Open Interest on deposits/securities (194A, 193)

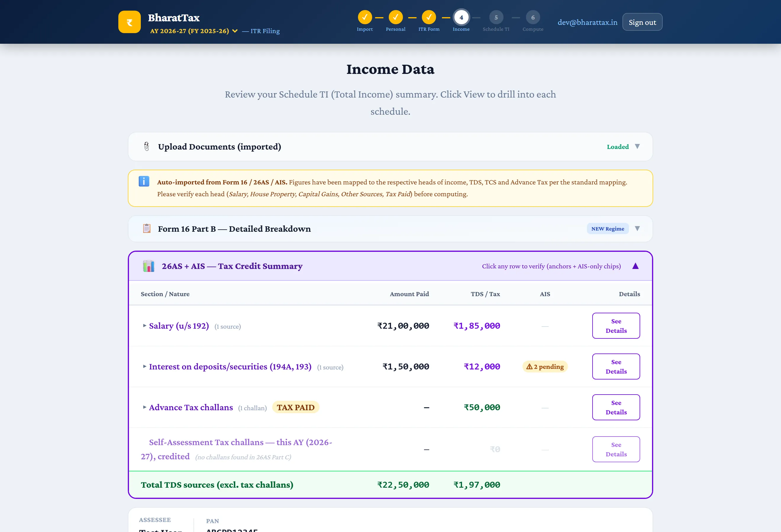390,366
